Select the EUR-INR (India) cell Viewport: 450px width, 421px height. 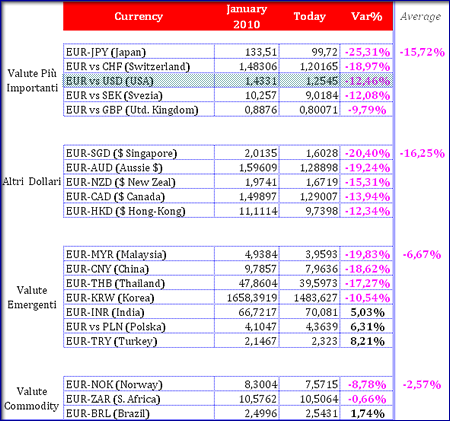tap(139, 312)
